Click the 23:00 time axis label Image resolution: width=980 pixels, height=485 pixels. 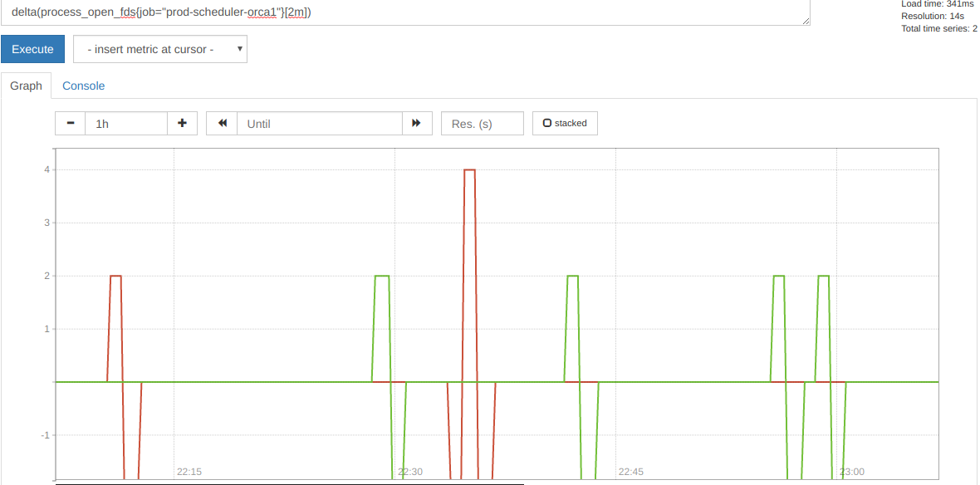click(x=852, y=471)
